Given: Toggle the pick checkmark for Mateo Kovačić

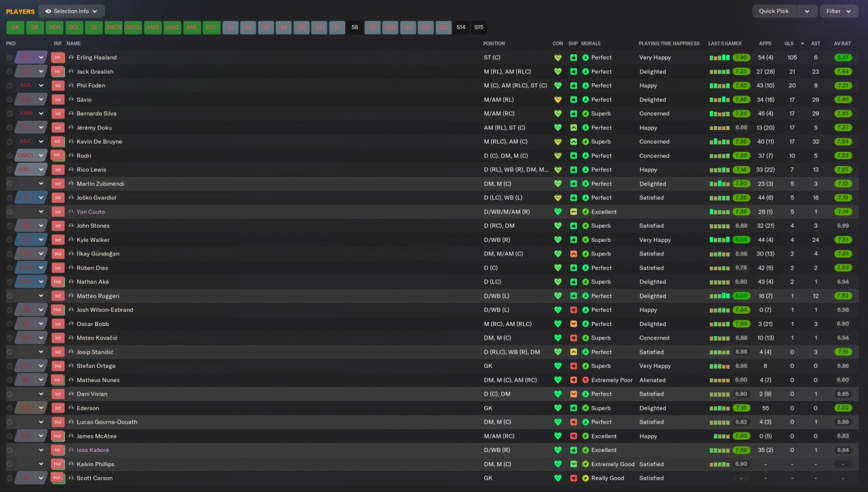Looking at the screenshot, I should [x=9, y=338].
